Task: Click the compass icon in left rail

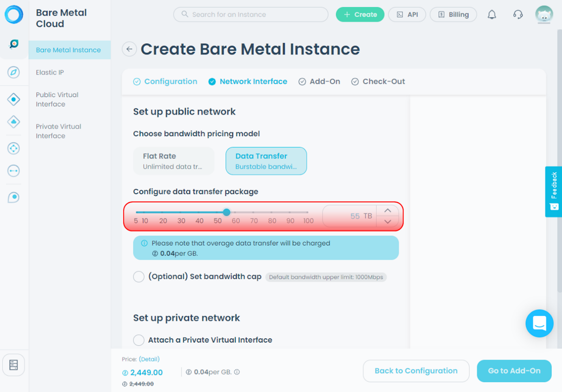Action: point(14,72)
